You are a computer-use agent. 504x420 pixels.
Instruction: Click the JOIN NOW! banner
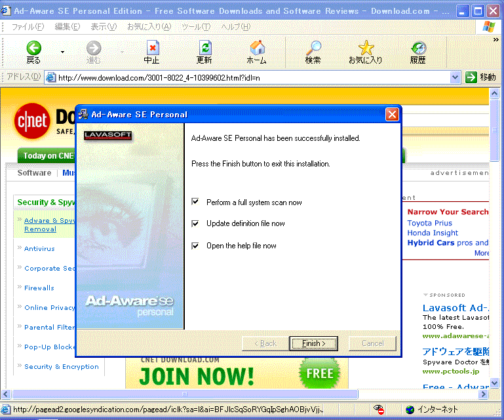[237, 373]
